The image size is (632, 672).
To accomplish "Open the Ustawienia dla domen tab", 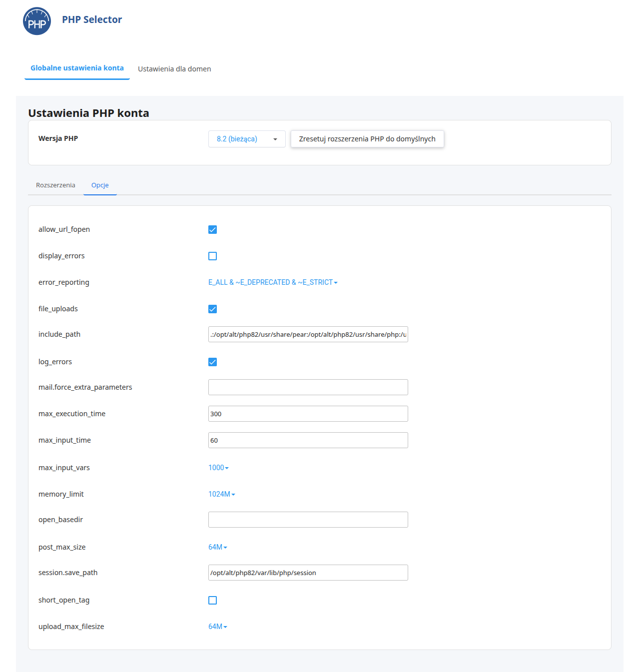I will point(174,69).
